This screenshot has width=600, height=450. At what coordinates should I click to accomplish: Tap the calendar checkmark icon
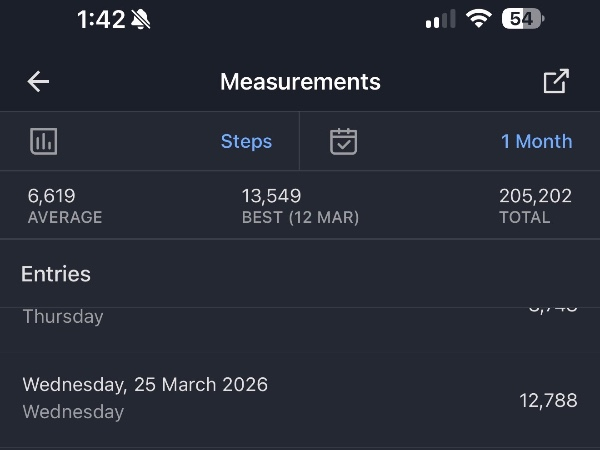(x=344, y=141)
